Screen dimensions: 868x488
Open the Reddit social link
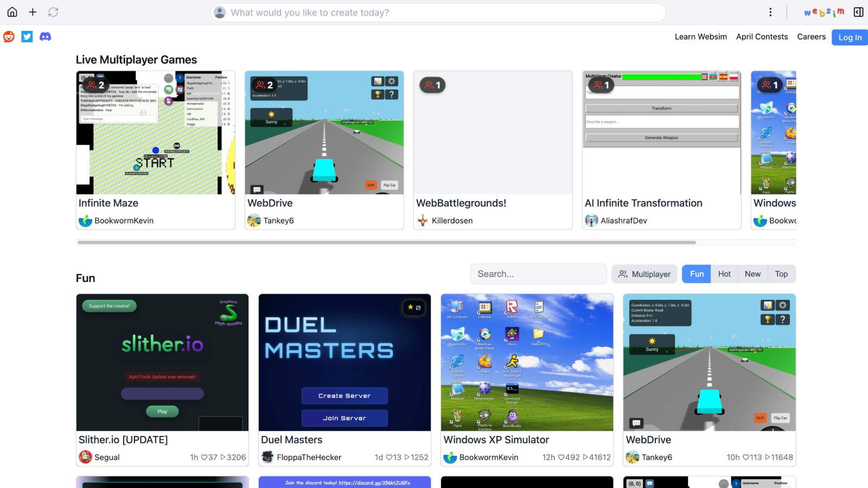pyautogui.click(x=9, y=36)
